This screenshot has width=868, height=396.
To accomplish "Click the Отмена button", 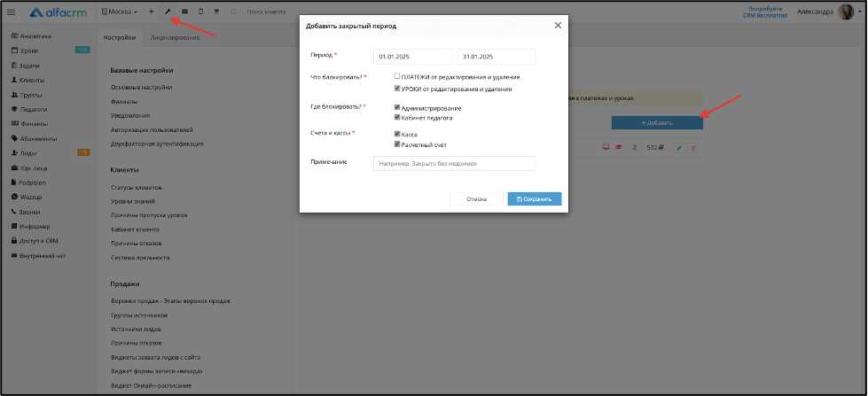I will (476, 199).
